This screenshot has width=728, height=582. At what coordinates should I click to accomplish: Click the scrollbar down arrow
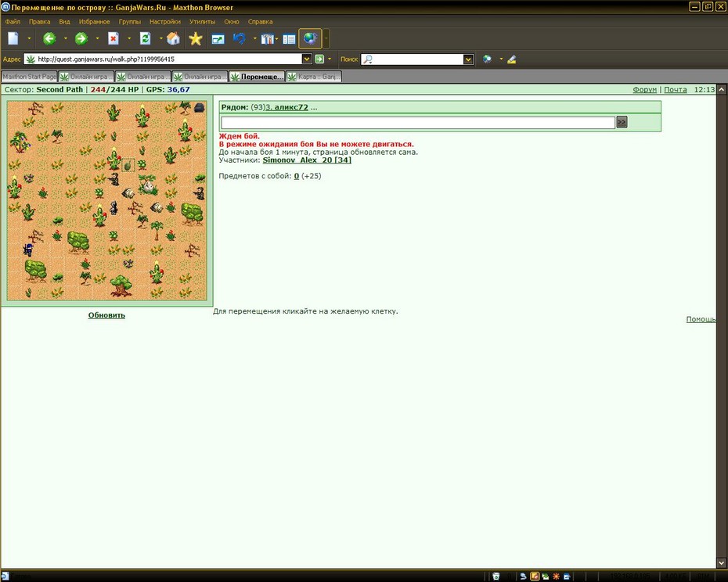(x=722, y=563)
